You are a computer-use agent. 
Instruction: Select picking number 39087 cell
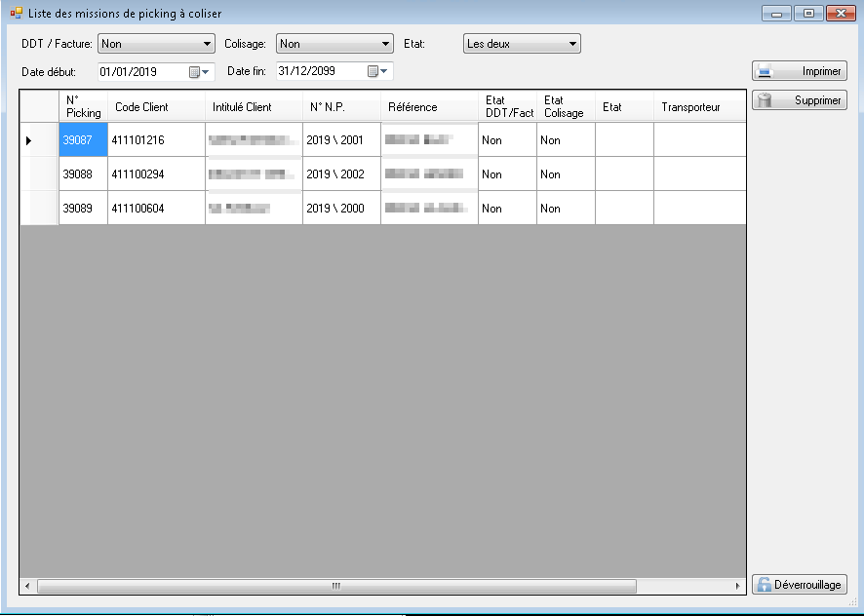[x=83, y=140]
